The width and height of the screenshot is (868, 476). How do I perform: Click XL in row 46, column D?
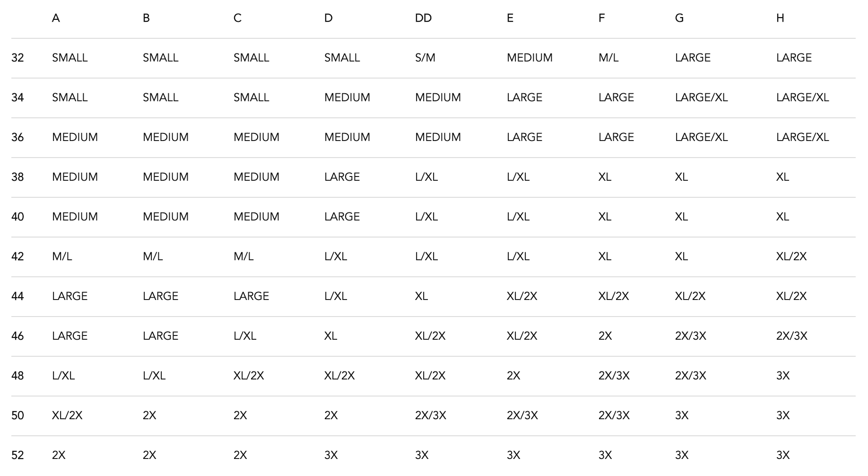[330, 336]
